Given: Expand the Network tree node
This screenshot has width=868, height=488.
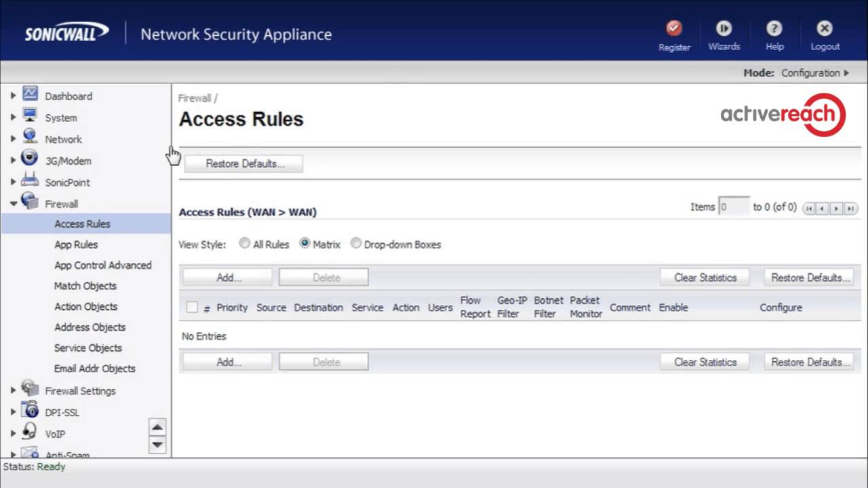Looking at the screenshot, I should point(13,139).
